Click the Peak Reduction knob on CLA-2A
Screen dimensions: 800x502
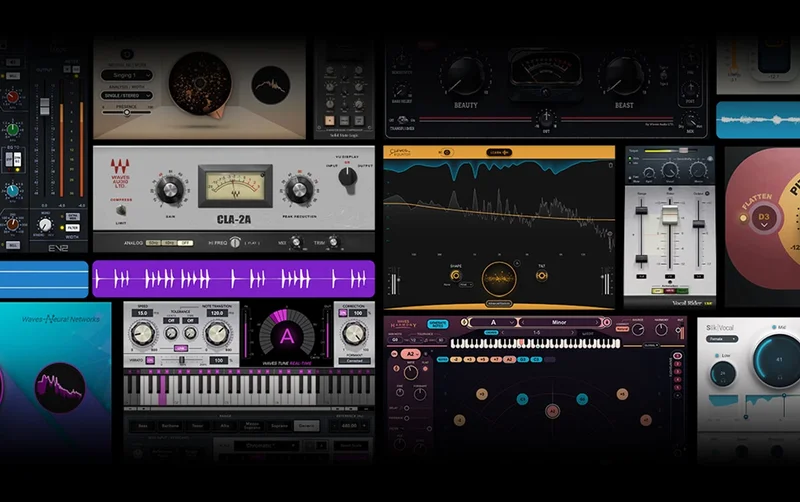[297, 190]
